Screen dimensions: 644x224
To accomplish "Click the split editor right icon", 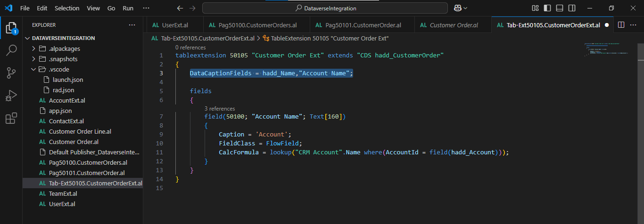I will (x=621, y=25).
